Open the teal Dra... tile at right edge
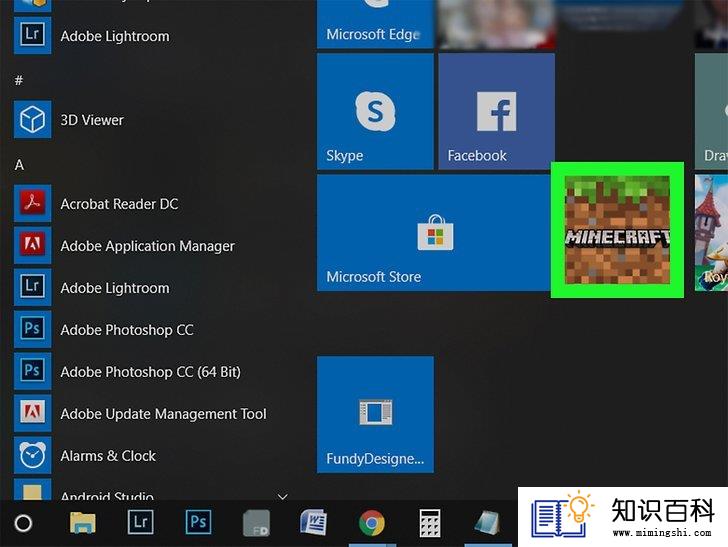 pos(711,111)
